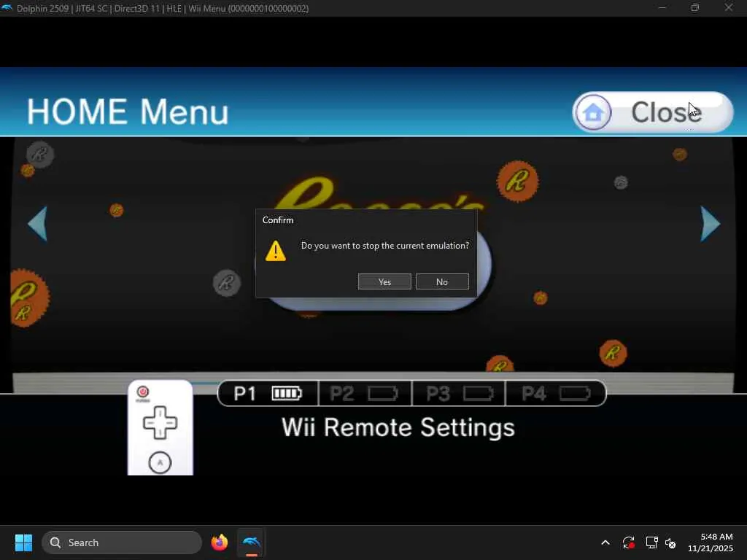The height and width of the screenshot is (560, 747).
Task: Open Firefox from the taskbar
Action: pyautogui.click(x=219, y=542)
